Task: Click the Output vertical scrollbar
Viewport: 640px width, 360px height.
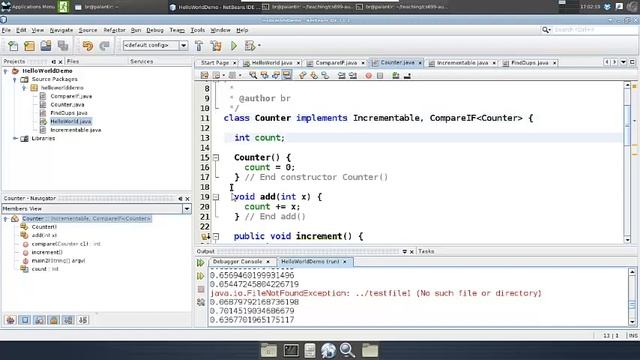Action: pyautogui.click(x=632, y=297)
